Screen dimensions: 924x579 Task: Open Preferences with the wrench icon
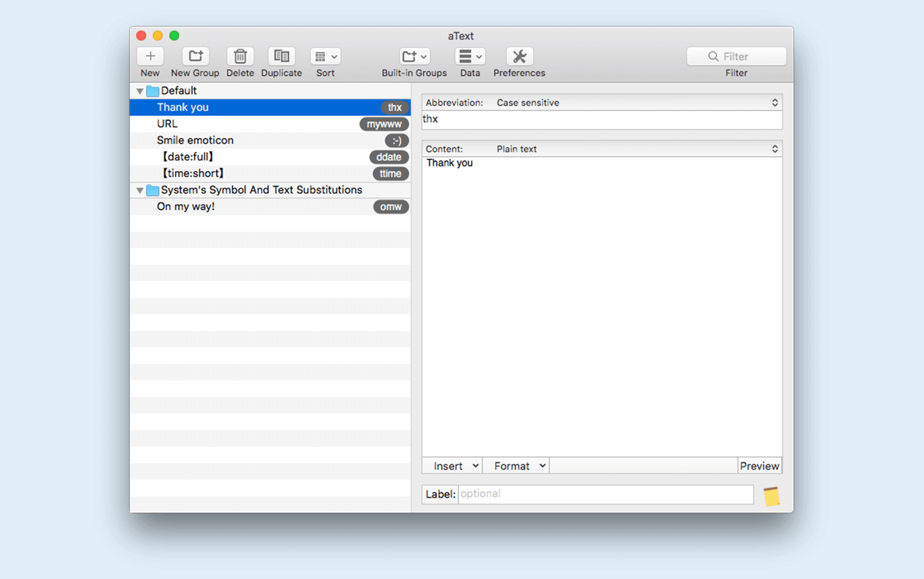coord(519,57)
